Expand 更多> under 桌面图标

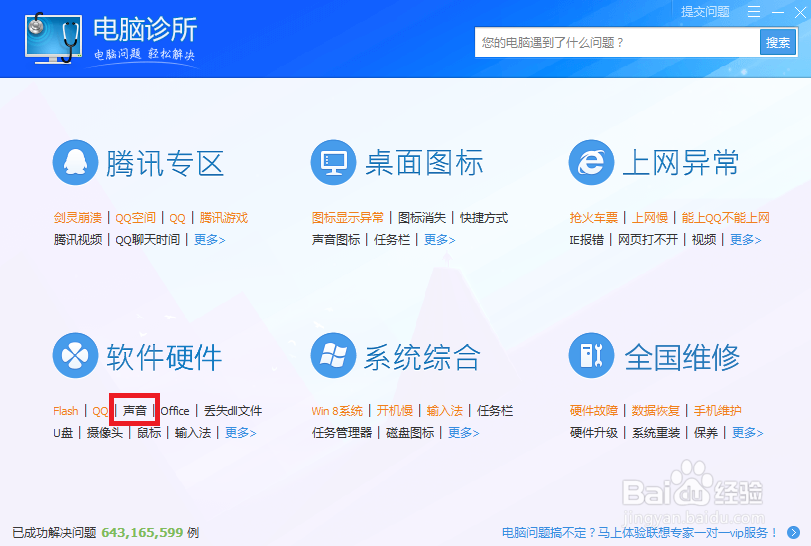tap(440, 239)
